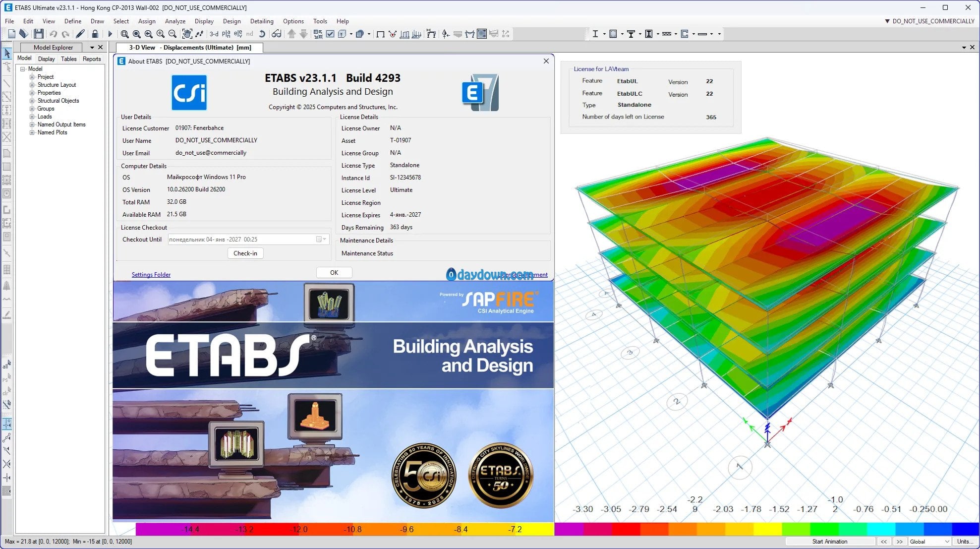
Task: Click the checkbox icon in the toolbar
Action: 330,34
